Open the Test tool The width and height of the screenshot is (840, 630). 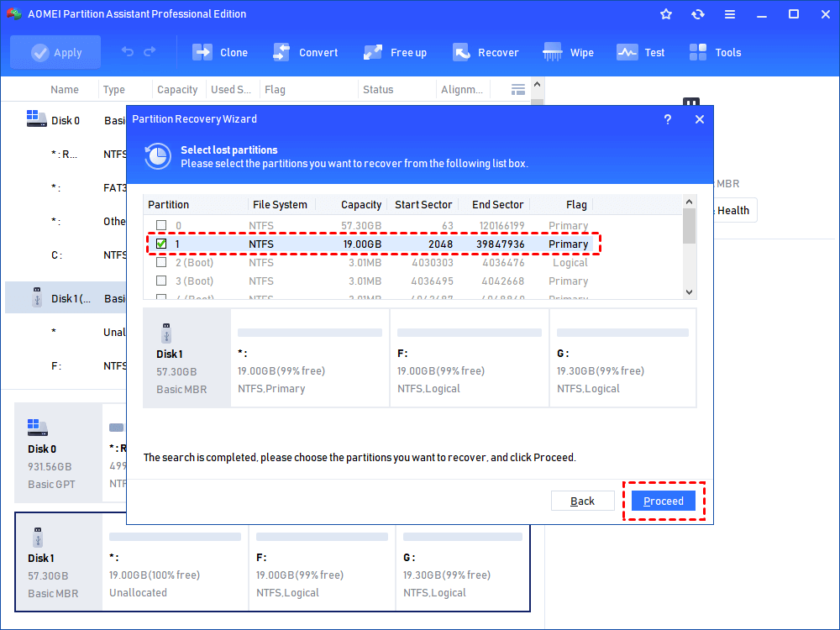[x=641, y=52]
